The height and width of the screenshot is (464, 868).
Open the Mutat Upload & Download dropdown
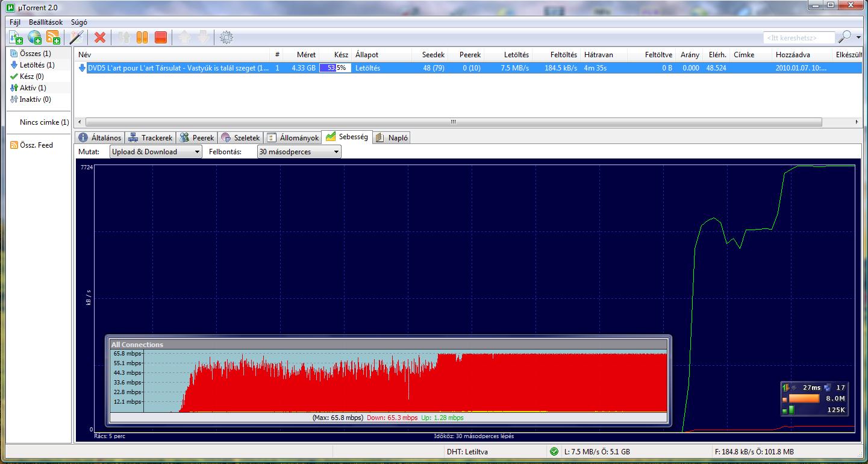coord(155,152)
